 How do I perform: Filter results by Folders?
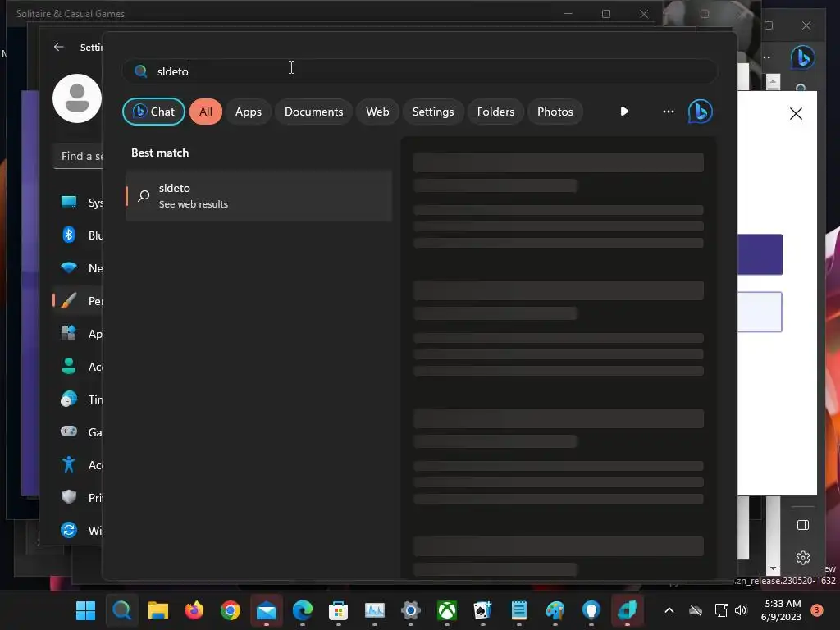click(x=495, y=112)
